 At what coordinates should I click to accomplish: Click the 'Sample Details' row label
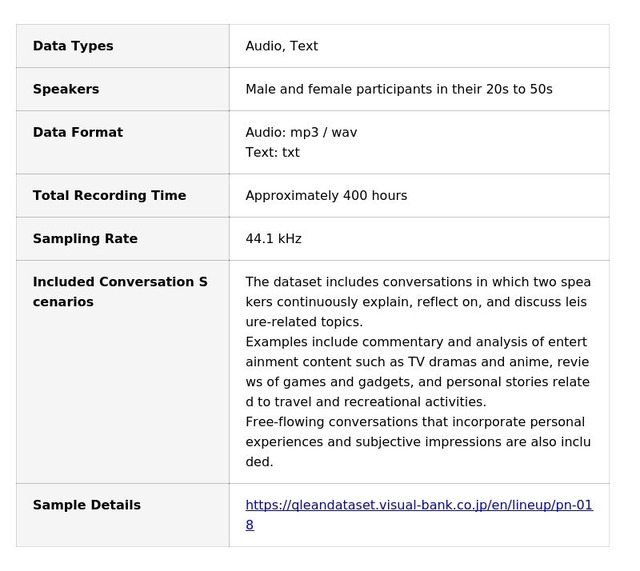point(86,505)
